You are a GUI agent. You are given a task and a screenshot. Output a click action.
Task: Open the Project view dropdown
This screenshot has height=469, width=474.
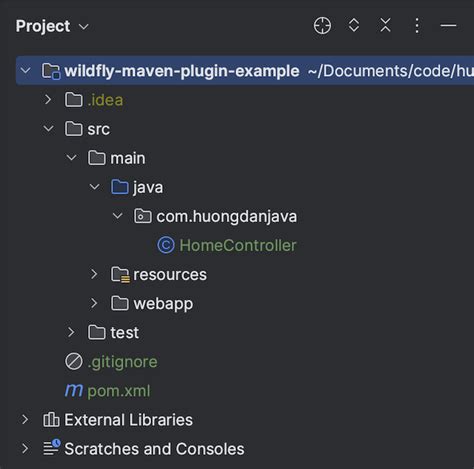[x=52, y=26]
